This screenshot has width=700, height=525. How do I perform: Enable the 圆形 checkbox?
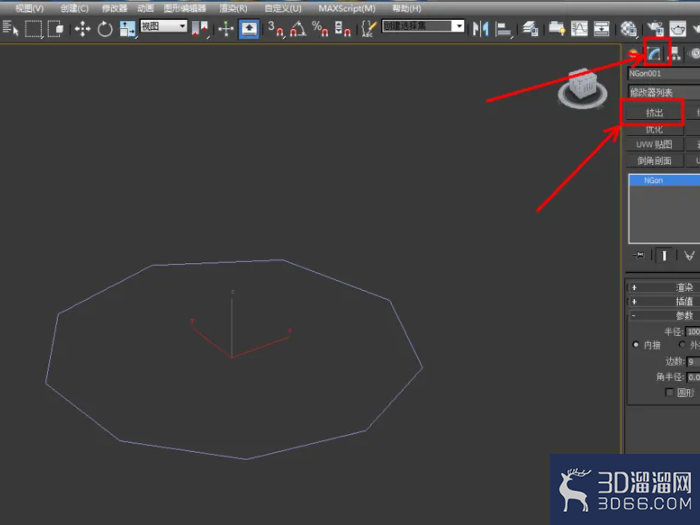pos(669,392)
